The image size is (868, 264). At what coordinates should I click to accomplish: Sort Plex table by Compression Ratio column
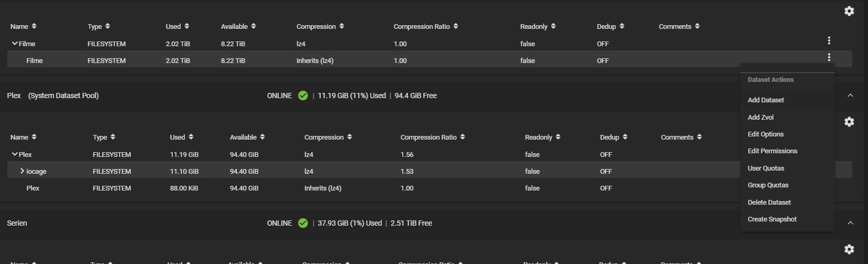coord(433,137)
